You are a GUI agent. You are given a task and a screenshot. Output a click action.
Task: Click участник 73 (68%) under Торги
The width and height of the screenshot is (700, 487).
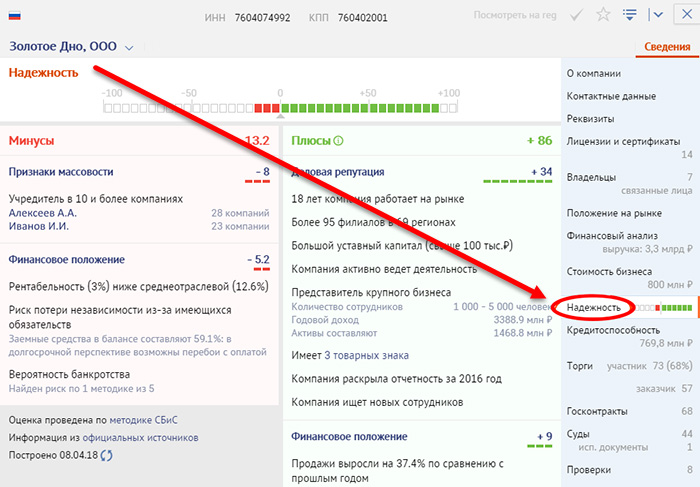(x=650, y=366)
